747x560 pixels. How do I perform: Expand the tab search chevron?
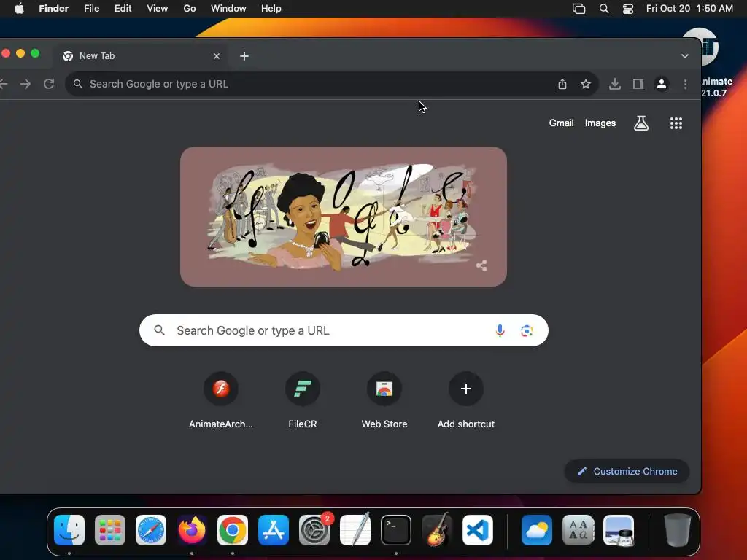coord(684,56)
